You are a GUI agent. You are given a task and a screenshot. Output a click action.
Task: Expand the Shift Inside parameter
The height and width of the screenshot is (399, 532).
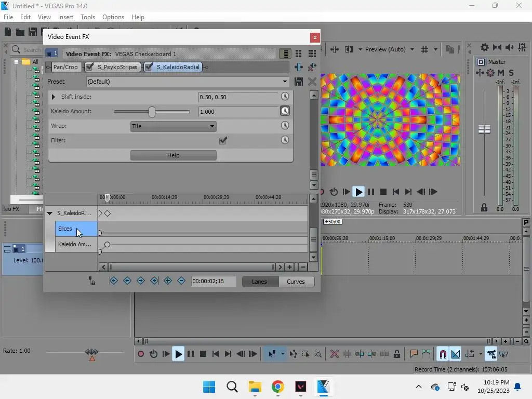(x=54, y=97)
